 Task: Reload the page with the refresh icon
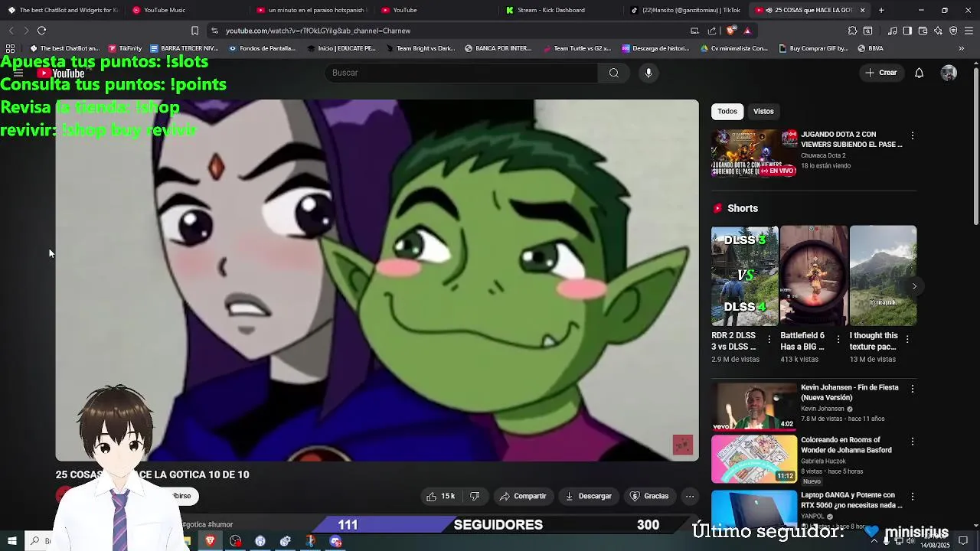[41, 31]
